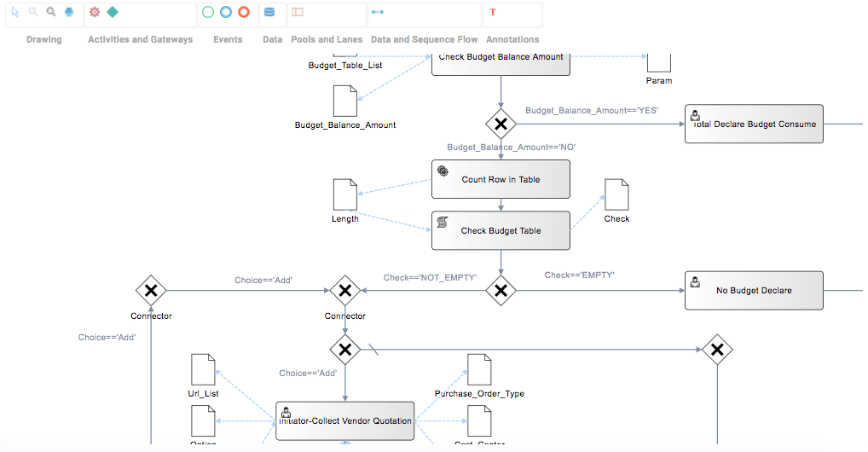Open the Drawing toolbar group
Screen dimensions: 868x452
43,39
